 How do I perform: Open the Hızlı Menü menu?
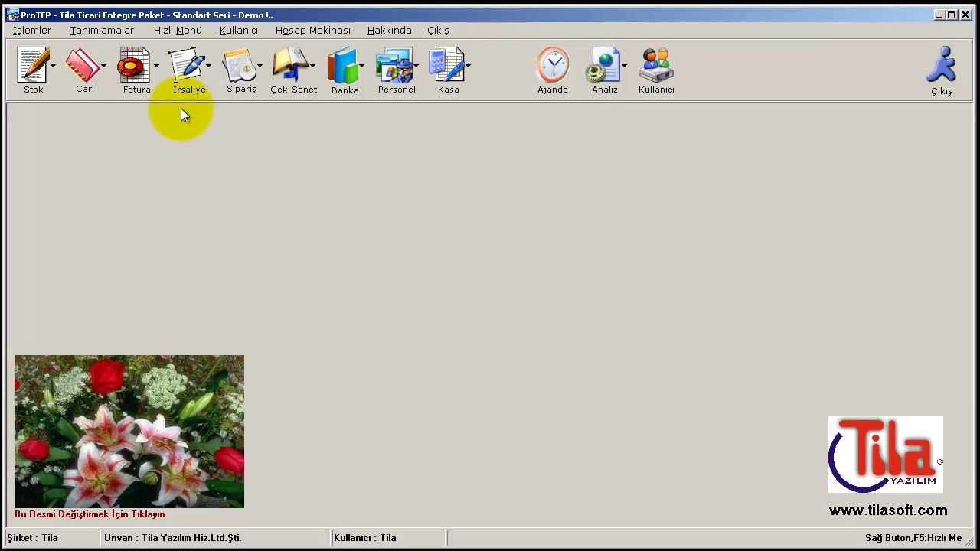178,31
